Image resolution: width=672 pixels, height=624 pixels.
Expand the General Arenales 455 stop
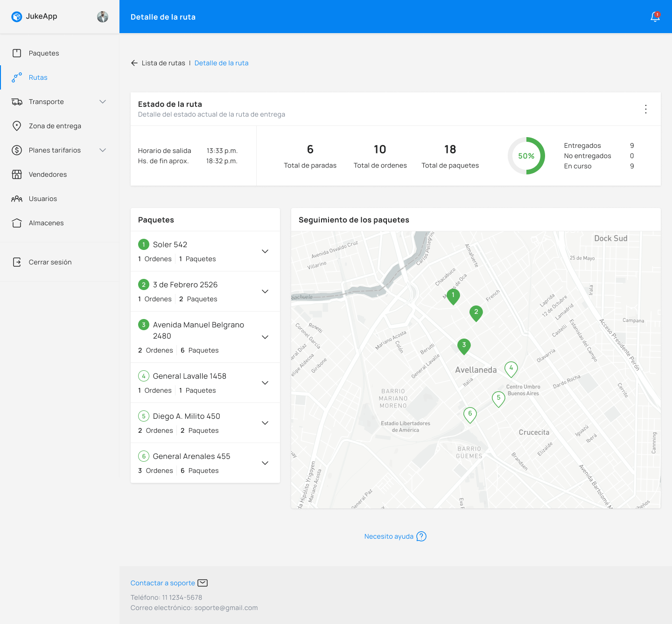pyautogui.click(x=265, y=463)
